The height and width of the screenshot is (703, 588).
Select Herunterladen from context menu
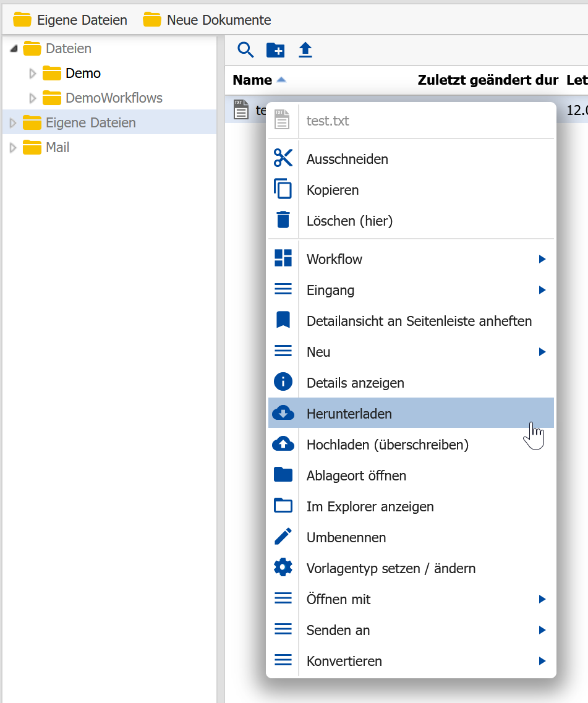(411, 414)
